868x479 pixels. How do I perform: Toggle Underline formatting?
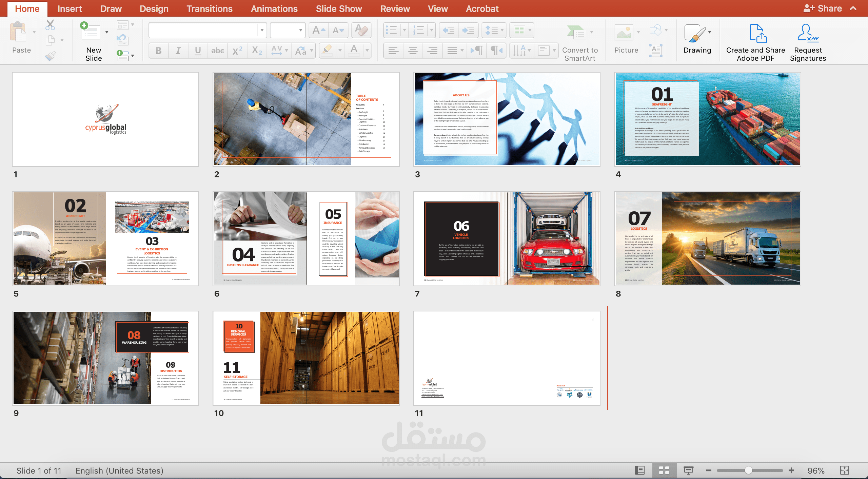point(198,51)
